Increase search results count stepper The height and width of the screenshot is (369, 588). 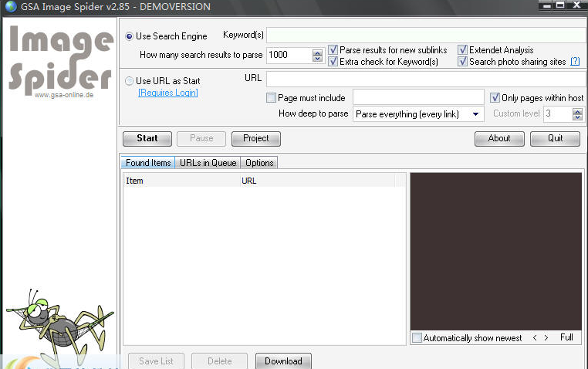tap(317, 52)
